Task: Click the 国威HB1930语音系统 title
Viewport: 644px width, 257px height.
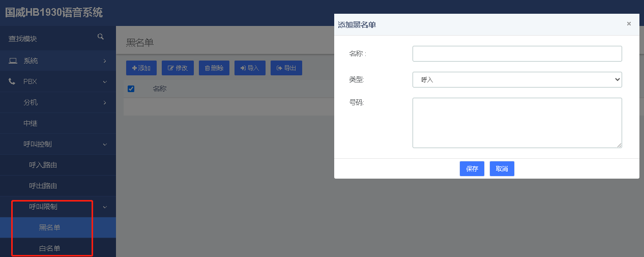Action: (54, 13)
